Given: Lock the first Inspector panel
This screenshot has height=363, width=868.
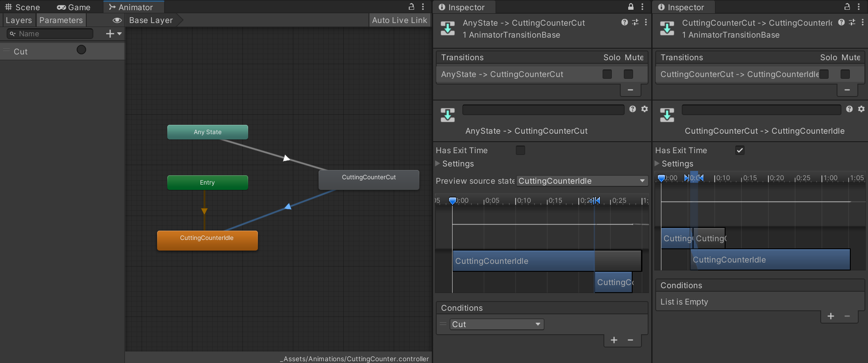Looking at the screenshot, I should [x=631, y=7].
